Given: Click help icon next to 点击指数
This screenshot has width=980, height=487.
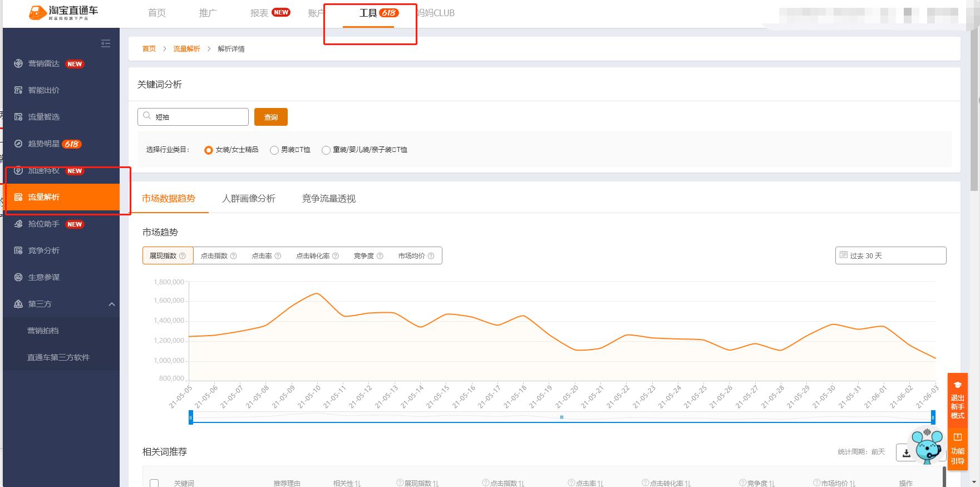Looking at the screenshot, I should (233, 256).
